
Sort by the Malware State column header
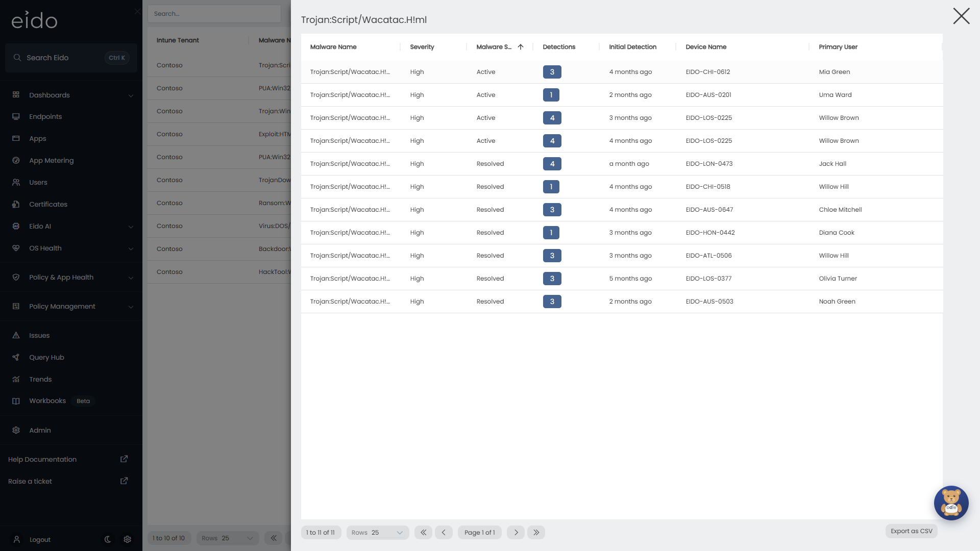494,47
